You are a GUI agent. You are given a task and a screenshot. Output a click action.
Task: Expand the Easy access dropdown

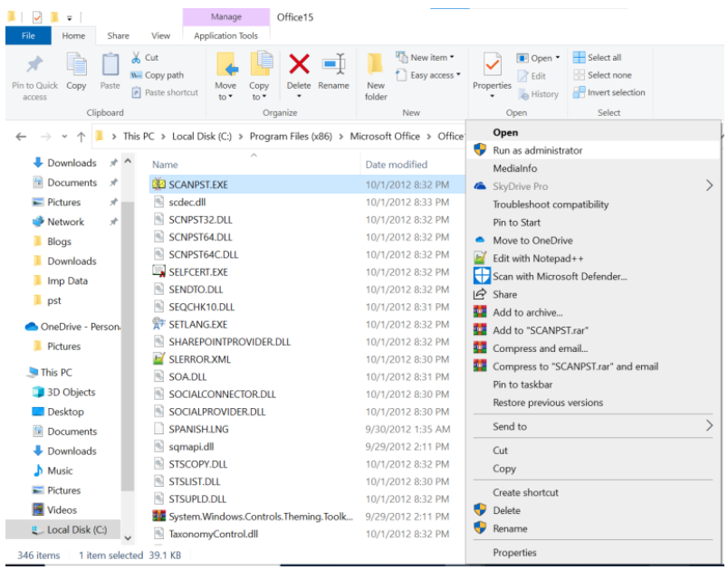[x=458, y=75]
